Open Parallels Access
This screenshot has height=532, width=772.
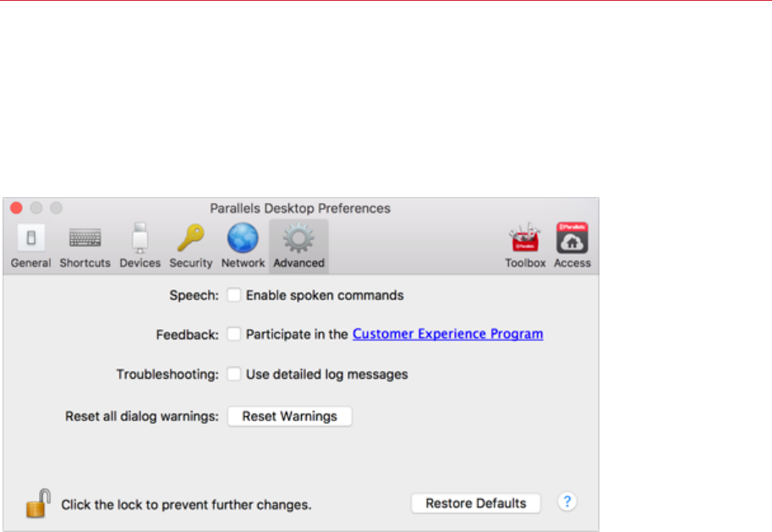572,246
